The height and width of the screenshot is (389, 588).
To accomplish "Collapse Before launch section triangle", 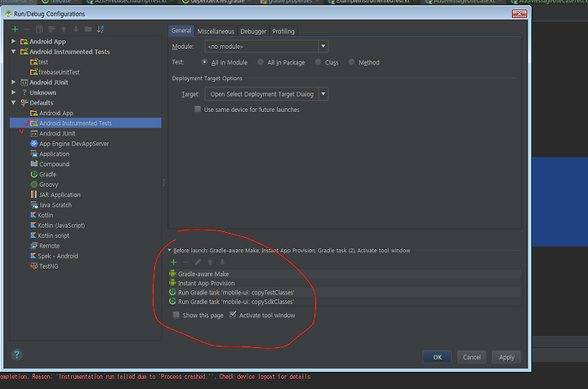I will coord(170,250).
